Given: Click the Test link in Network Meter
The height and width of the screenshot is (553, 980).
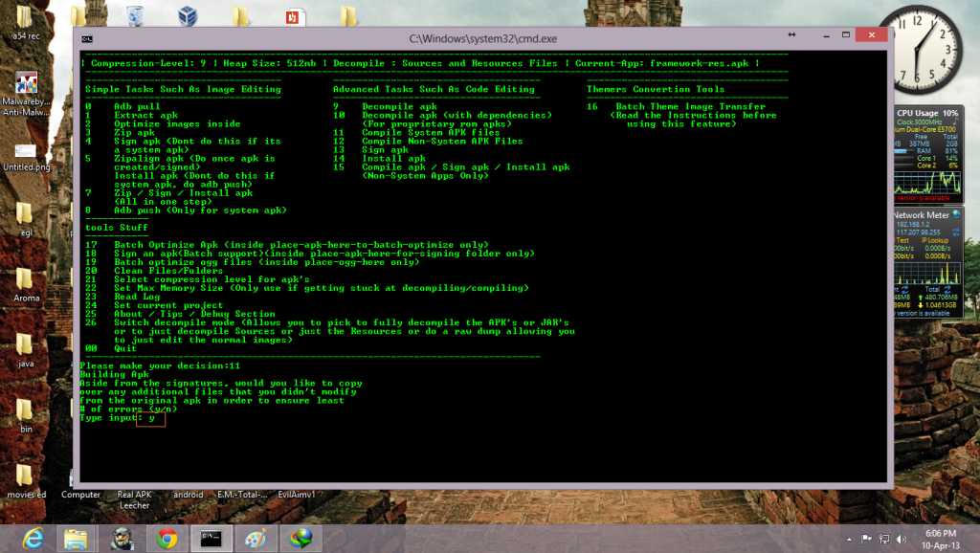Looking at the screenshot, I should pyautogui.click(x=902, y=240).
